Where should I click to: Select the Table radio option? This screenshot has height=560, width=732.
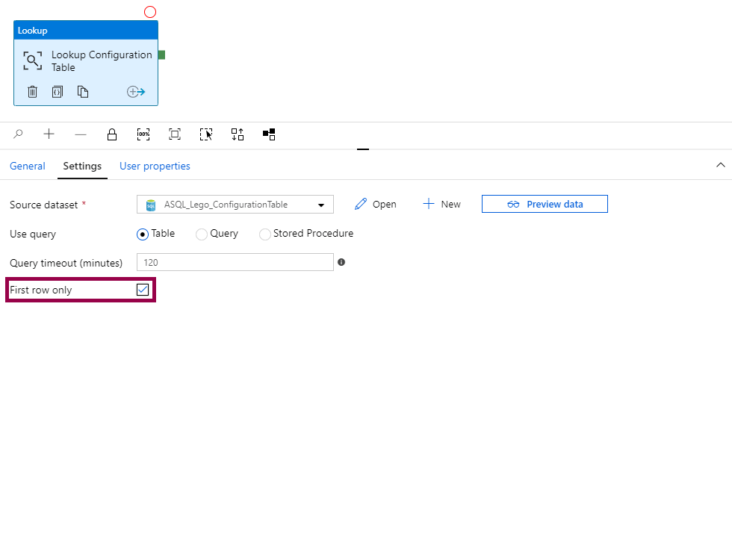coord(143,234)
